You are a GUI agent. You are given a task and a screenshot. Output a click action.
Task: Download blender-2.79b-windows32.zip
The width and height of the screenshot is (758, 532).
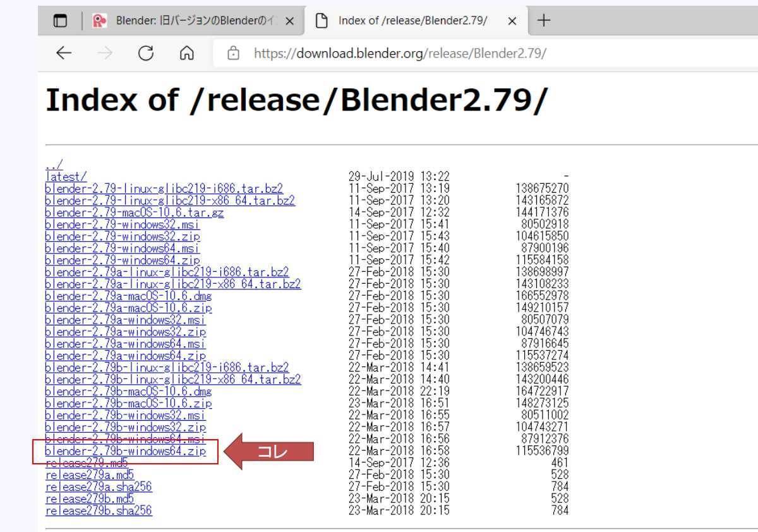tap(126, 428)
